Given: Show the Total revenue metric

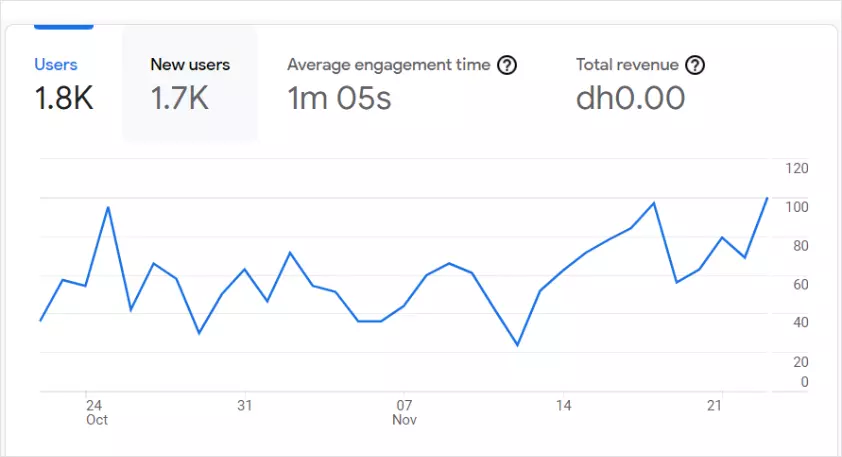Looking at the screenshot, I should pyautogui.click(x=626, y=65).
